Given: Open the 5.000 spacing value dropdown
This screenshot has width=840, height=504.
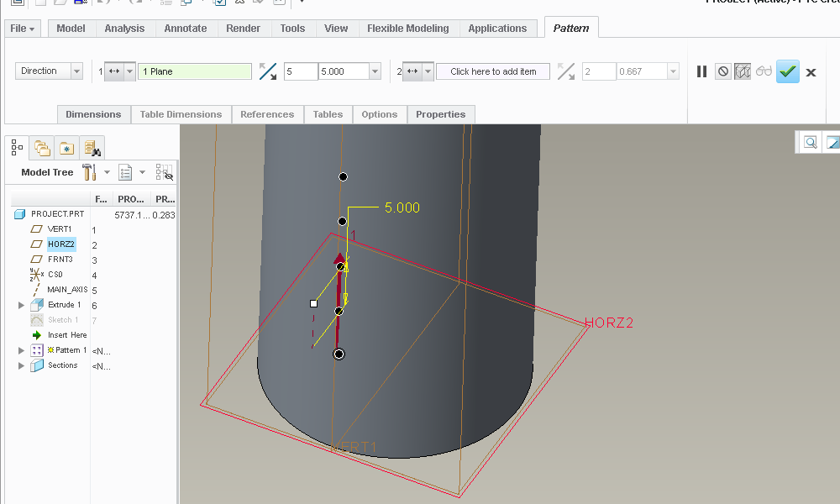Looking at the screenshot, I should 375,71.
